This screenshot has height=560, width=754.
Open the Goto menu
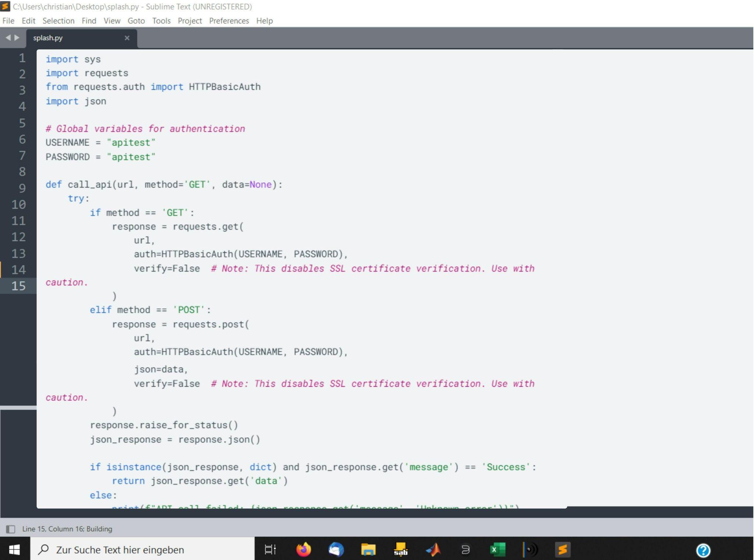(136, 21)
